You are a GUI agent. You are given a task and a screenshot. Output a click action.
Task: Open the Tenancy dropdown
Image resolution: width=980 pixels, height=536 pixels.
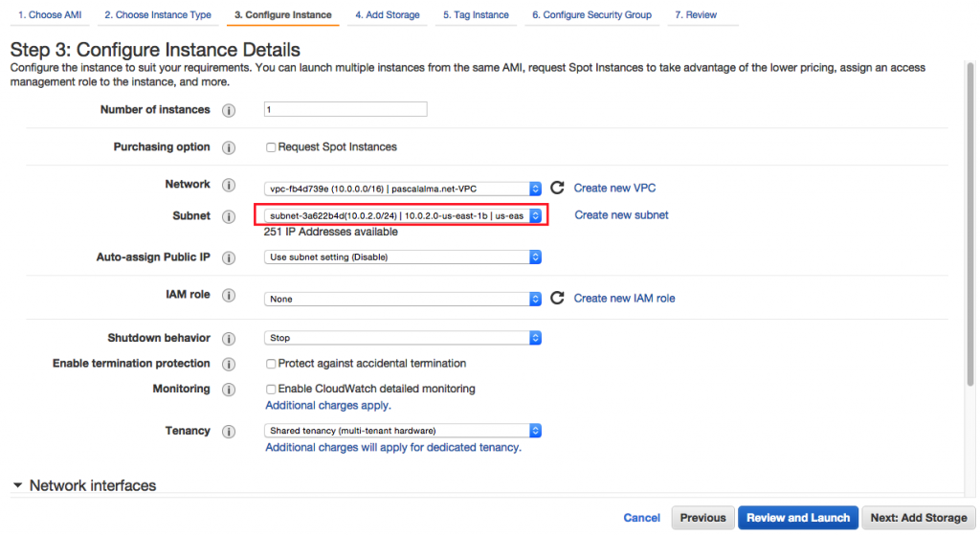pos(402,431)
